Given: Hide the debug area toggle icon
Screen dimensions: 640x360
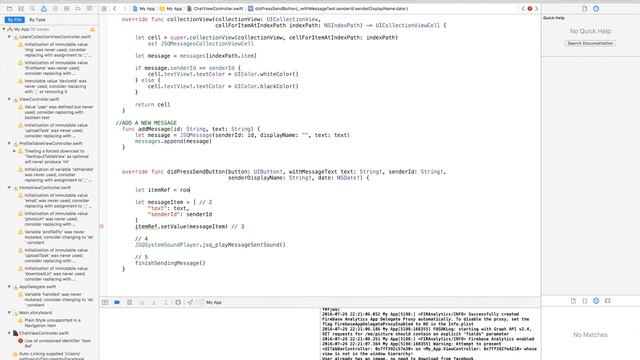Looking at the screenshot, I should 105,302.
